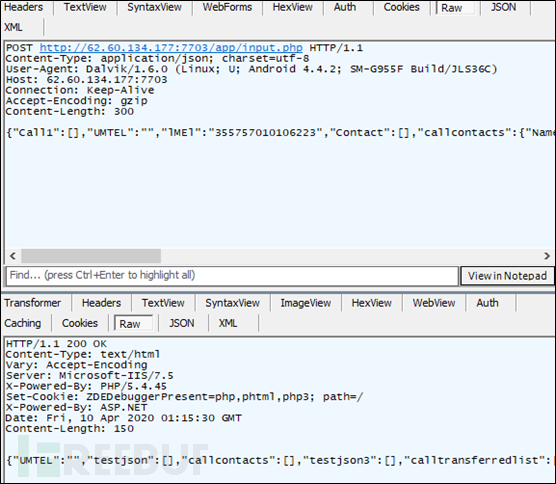The image size is (556, 484).
Task: Select the Caching tab
Action: (23, 323)
